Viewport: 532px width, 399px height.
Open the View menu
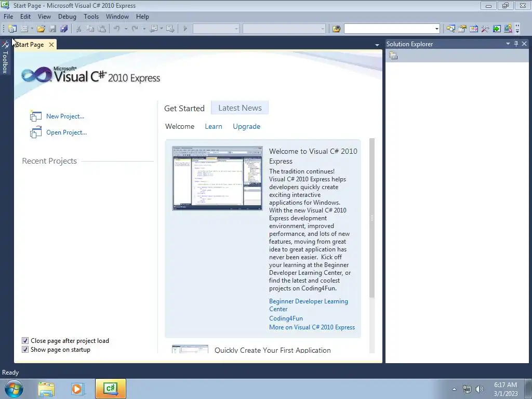coord(44,16)
